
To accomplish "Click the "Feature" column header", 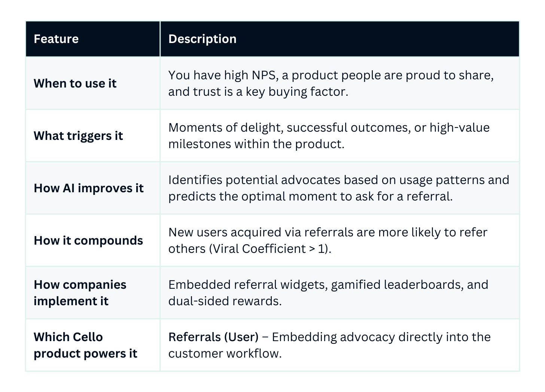I will [x=56, y=39].
